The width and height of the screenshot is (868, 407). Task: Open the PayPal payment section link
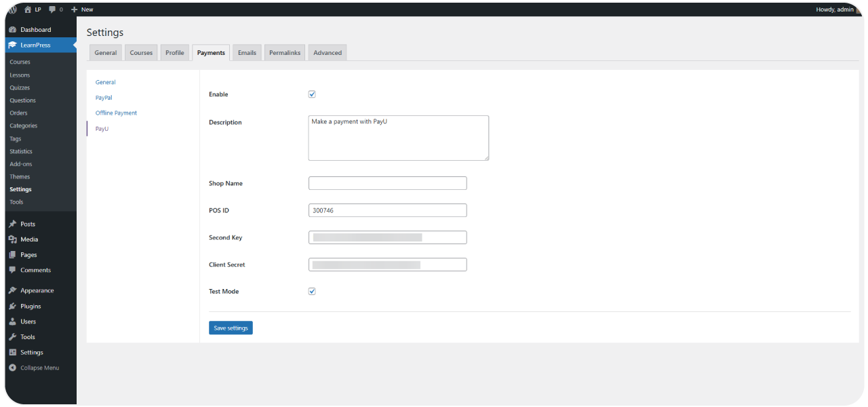[104, 98]
